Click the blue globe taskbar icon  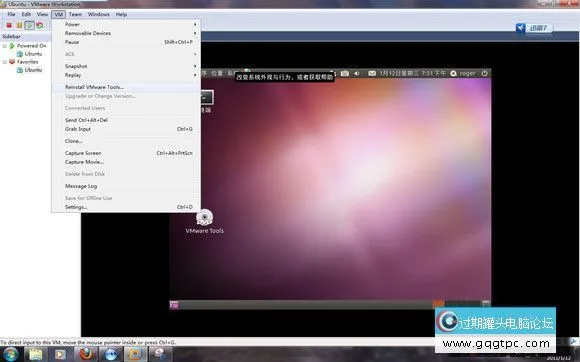(110, 354)
